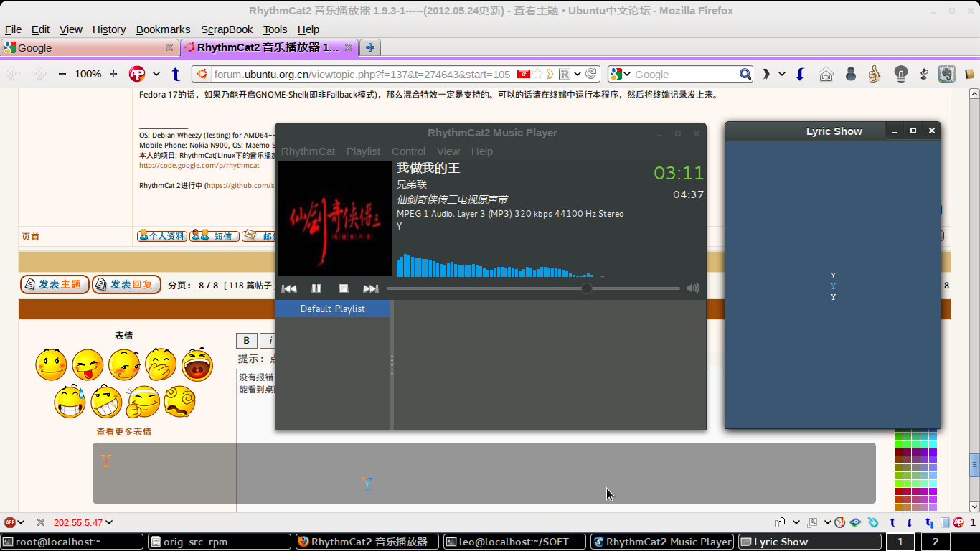The image size is (980, 551).
Task: Open the View menu in music player
Action: 448,151
